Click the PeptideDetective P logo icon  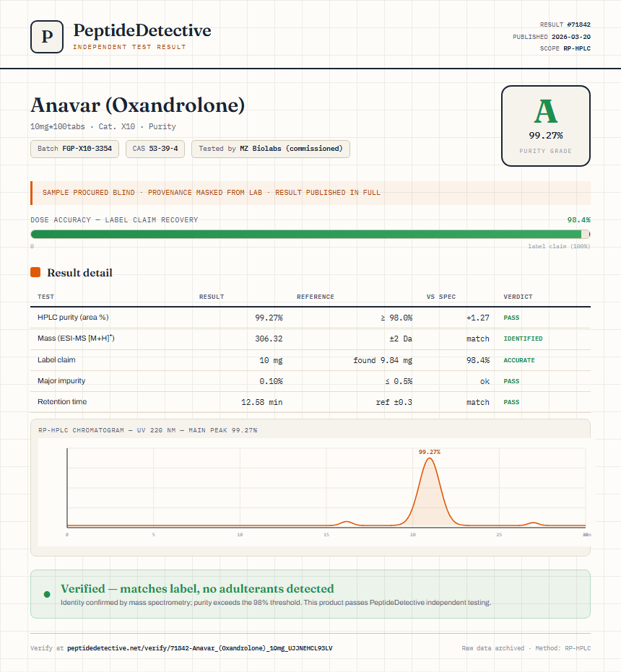[47, 37]
